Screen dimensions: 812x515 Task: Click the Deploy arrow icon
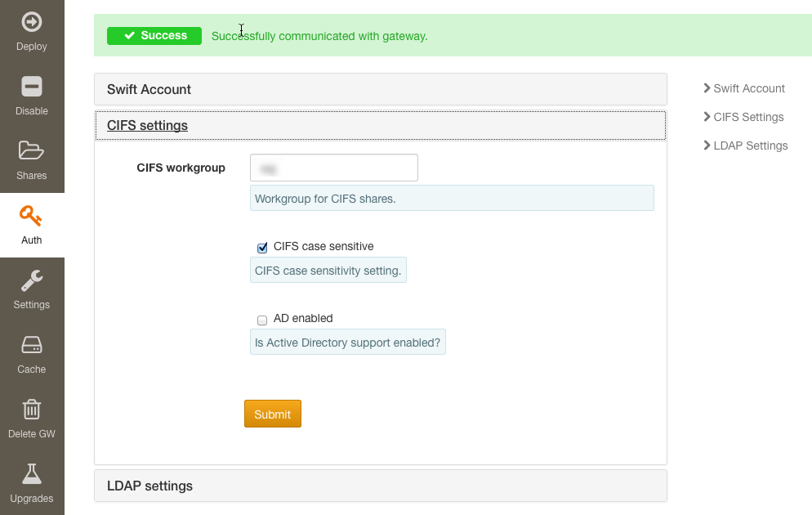32,22
